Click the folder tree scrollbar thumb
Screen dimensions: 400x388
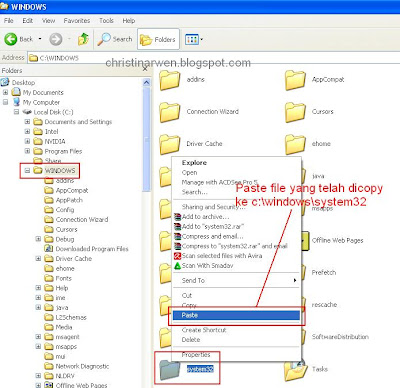click(x=146, y=139)
